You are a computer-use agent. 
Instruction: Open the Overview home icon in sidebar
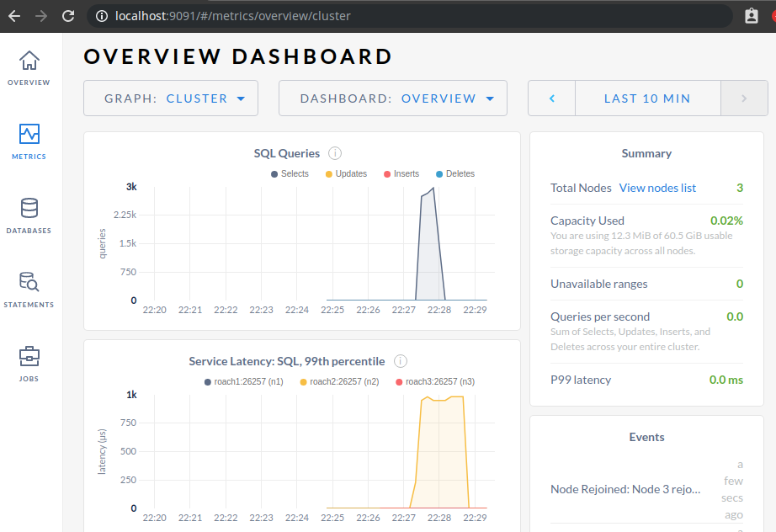tap(29, 61)
